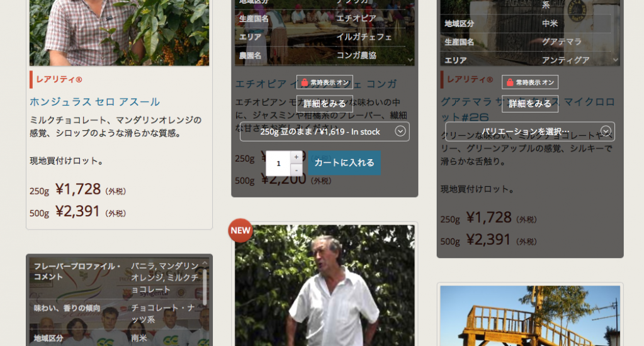This screenshot has width=644, height=346.
Task: Click the scrollbar in the flavor profile card
Action: coord(205,286)
